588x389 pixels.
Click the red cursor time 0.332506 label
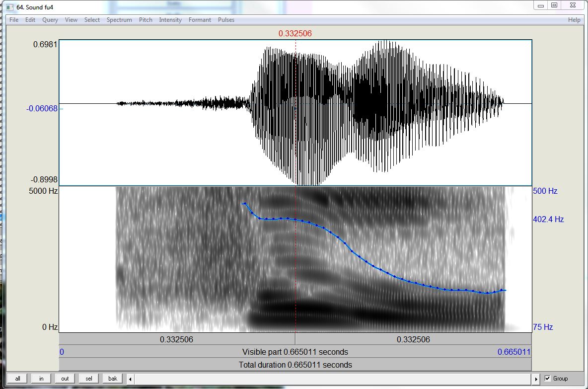click(x=295, y=33)
